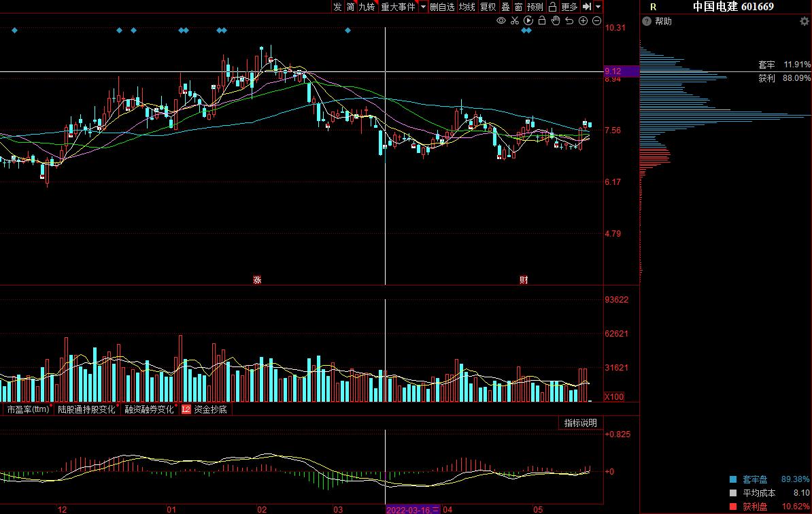Expand dropdown arrow next to 重大事件
812x514 pixels.
point(423,7)
